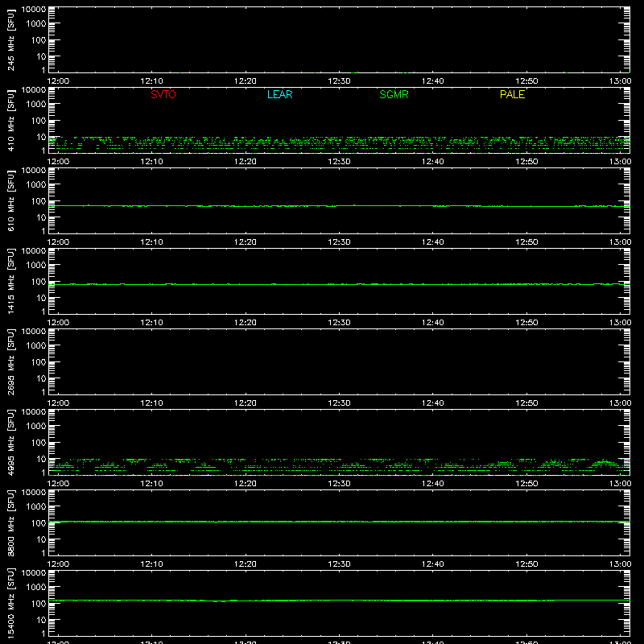The image size is (644, 644).
Task: Click the green flux trace in 8800 MHz panel
Action: [339, 522]
